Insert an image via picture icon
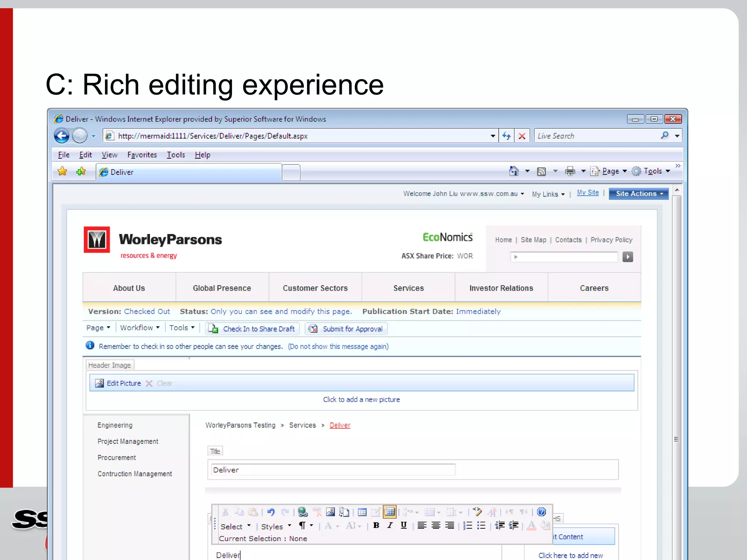Screen dimensions: 747x560 [x=330, y=512]
